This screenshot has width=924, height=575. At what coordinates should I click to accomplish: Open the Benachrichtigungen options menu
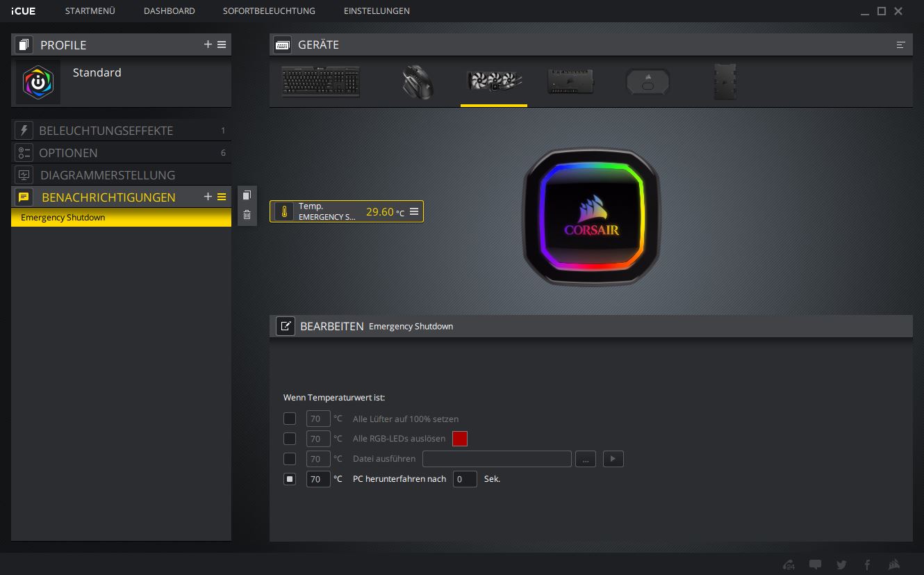222,197
